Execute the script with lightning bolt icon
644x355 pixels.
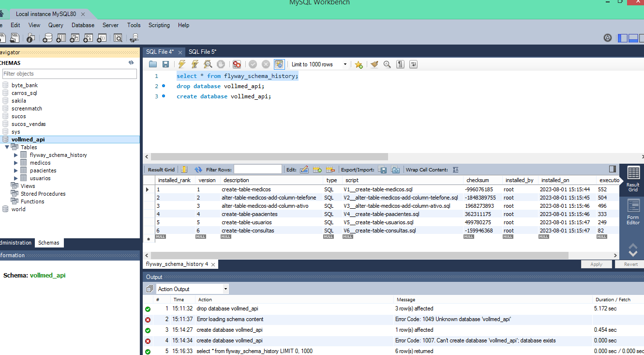182,64
